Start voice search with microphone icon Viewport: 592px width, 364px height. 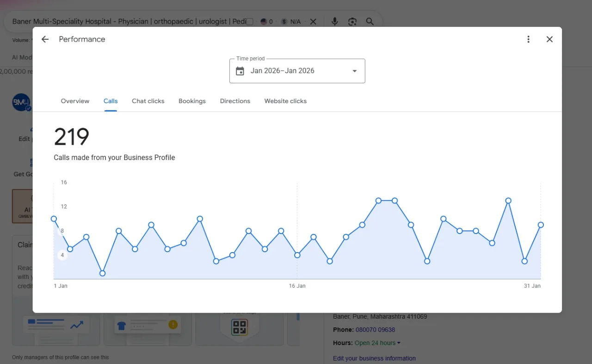click(335, 21)
